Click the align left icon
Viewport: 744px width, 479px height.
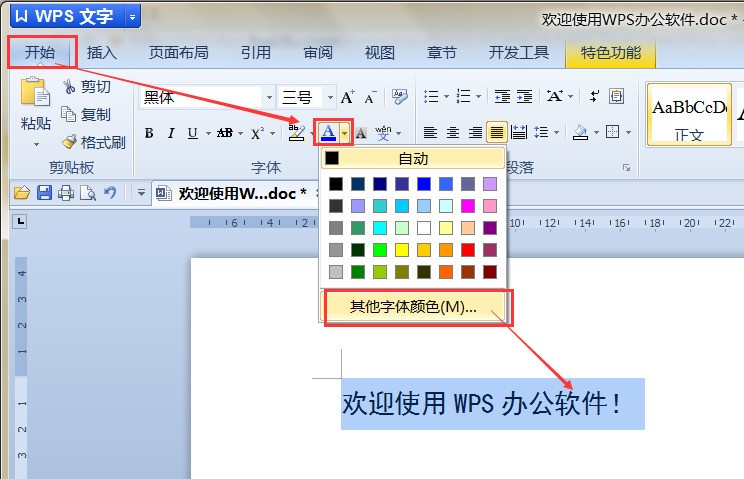coord(430,132)
